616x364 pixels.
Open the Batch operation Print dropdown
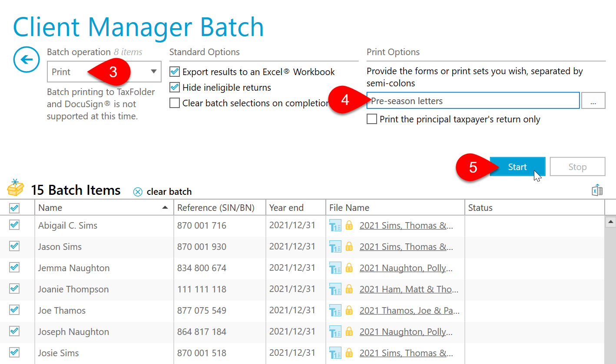[x=104, y=72]
